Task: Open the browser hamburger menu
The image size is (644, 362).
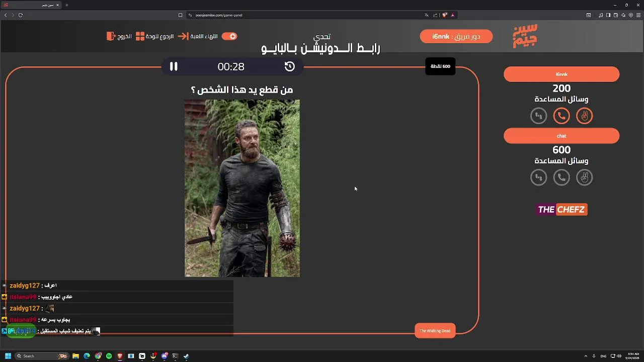Action: pyautogui.click(x=638, y=15)
